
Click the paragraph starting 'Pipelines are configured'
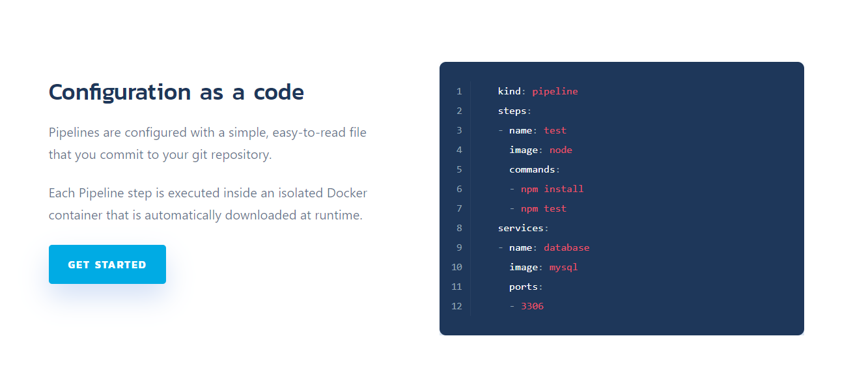click(208, 144)
